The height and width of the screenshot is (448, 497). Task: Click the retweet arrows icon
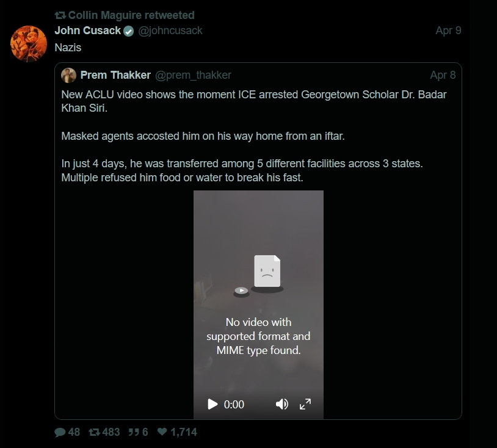[x=95, y=432]
